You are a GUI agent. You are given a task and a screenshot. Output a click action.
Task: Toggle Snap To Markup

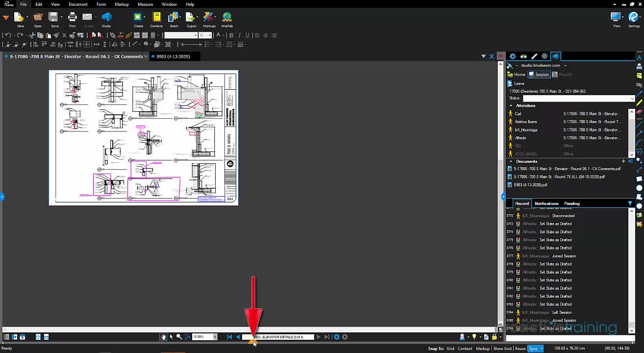tap(483, 349)
